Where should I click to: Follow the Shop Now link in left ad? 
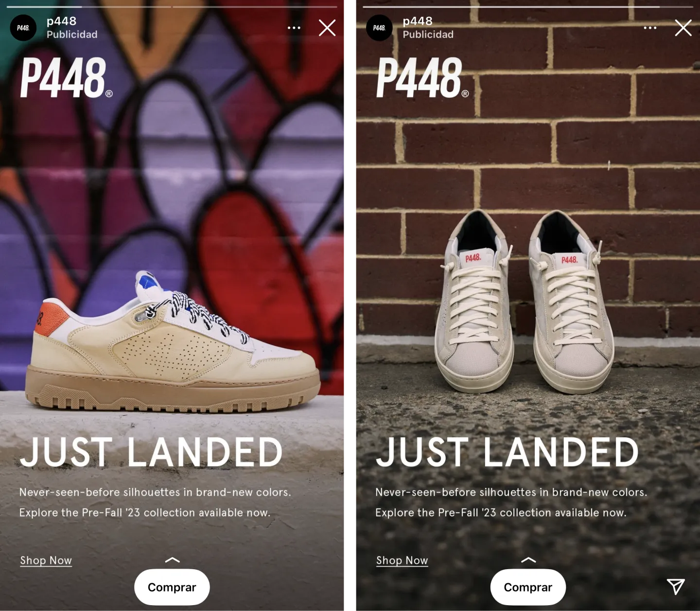pyautogui.click(x=46, y=560)
